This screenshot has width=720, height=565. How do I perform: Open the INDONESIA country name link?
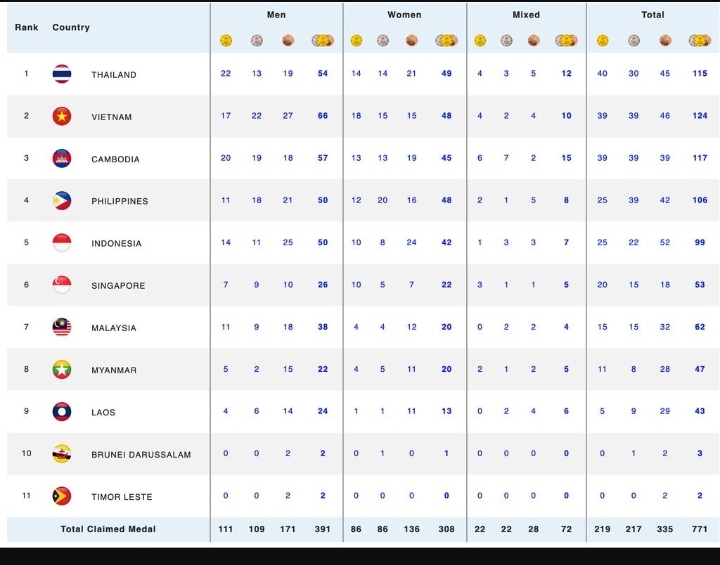[116, 244]
